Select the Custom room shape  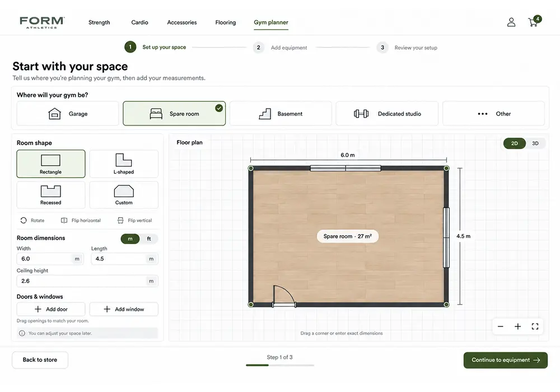pos(124,195)
